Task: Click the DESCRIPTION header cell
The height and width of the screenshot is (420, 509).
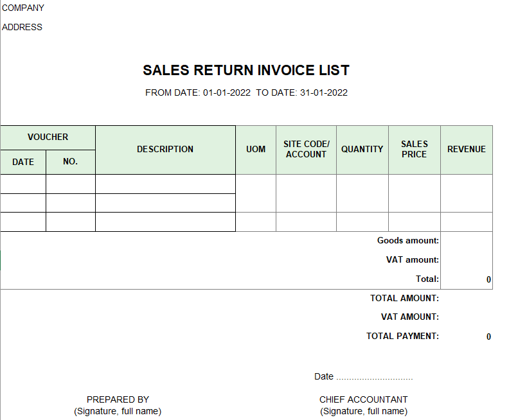Action: (x=165, y=150)
